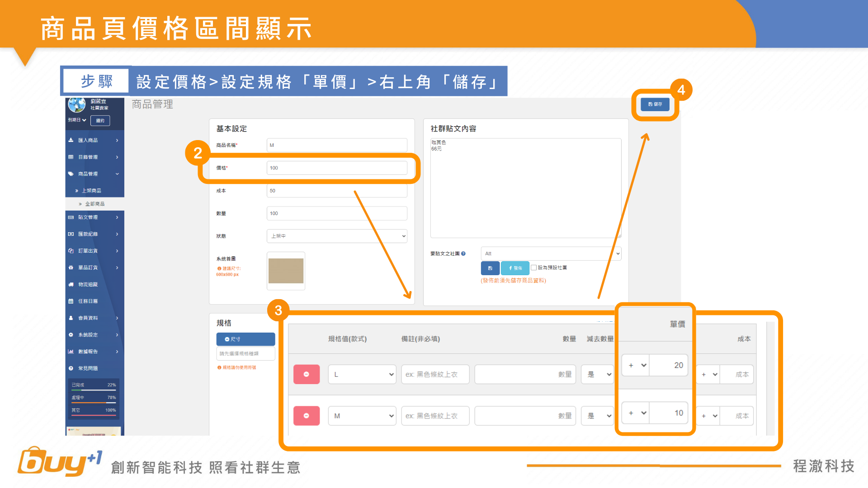The width and height of the screenshot is (868, 488).
Task: Click the 數據報告 chart icon
Action: 71,352
